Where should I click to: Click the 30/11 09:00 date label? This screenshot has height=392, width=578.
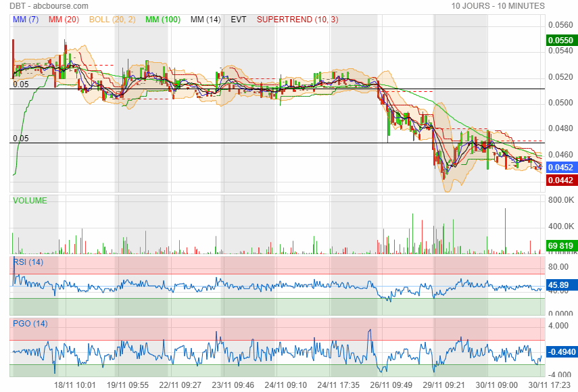[x=496, y=385]
